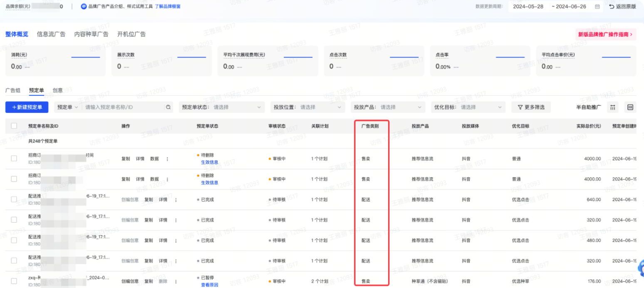Image resolution: width=644 pixels, height=288 pixels.
Task: Switch to the 内容种草广告 tab
Action: pos(91,34)
